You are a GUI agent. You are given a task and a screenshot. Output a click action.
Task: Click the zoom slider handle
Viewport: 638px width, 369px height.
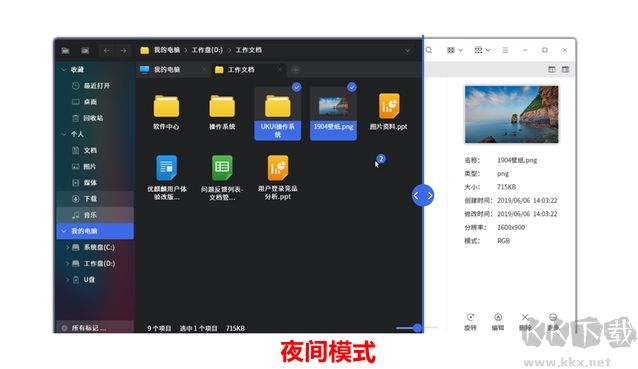pyautogui.click(x=417, y=328)
